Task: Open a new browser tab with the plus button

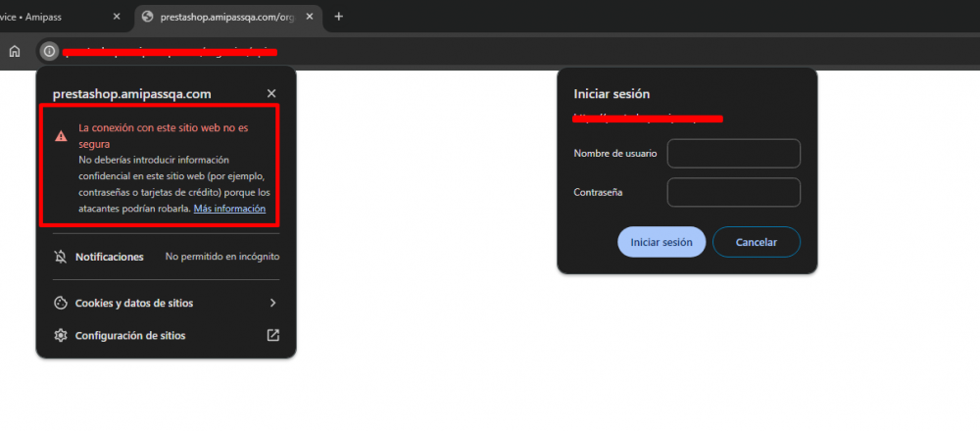Action: [339, 17]
